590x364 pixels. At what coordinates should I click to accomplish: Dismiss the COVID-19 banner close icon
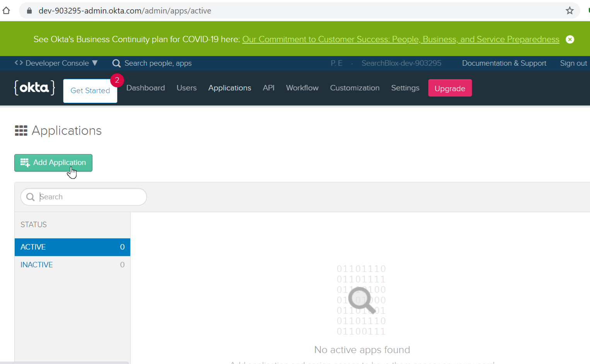click(570, 39)
